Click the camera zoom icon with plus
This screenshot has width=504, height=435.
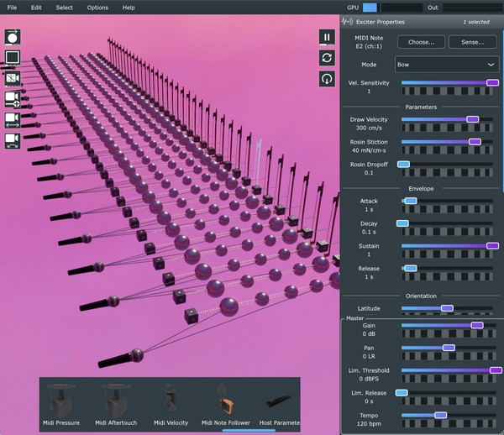click(13, 99)
